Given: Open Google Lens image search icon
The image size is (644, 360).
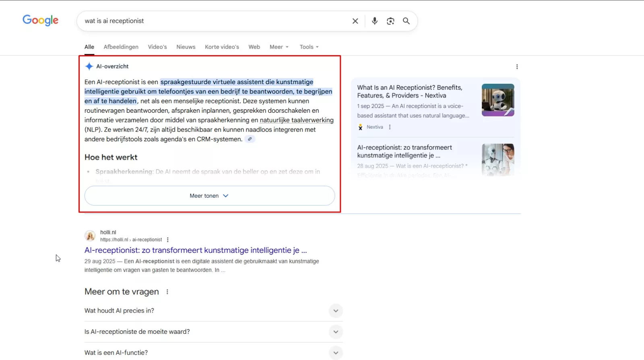Looking at the screenshot, I should pyautogui.click(x=390, y=21).
